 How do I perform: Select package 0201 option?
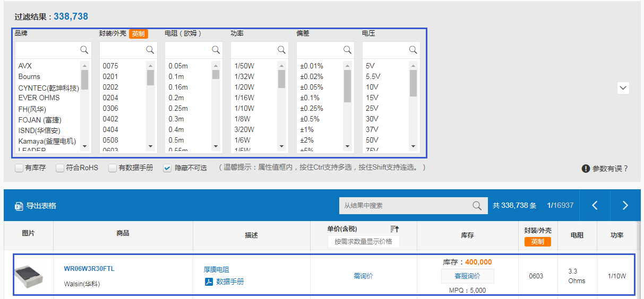(110, 76)
